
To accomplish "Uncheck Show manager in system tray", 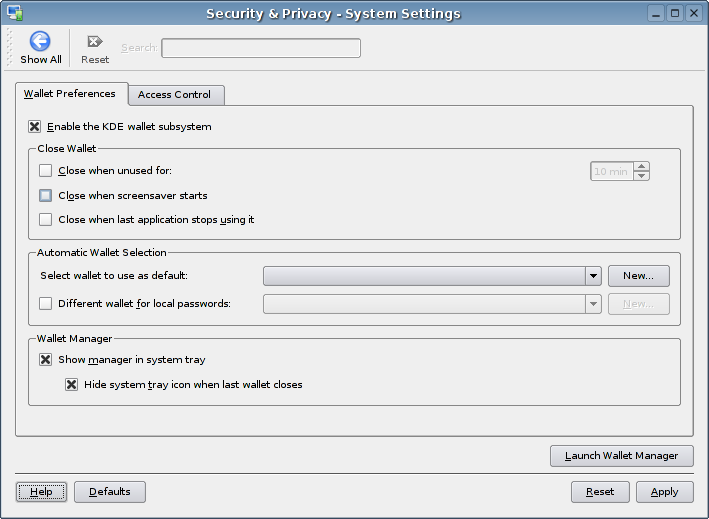I will (x=46, y=359).
